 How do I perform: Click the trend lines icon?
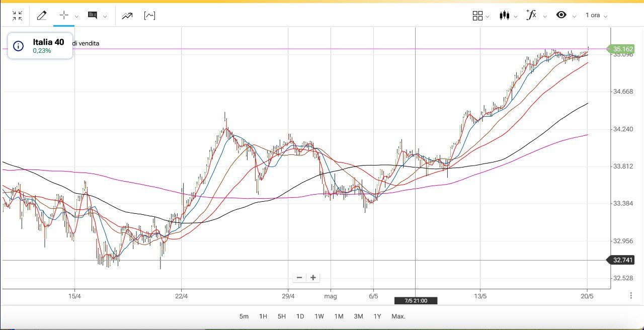127,16
